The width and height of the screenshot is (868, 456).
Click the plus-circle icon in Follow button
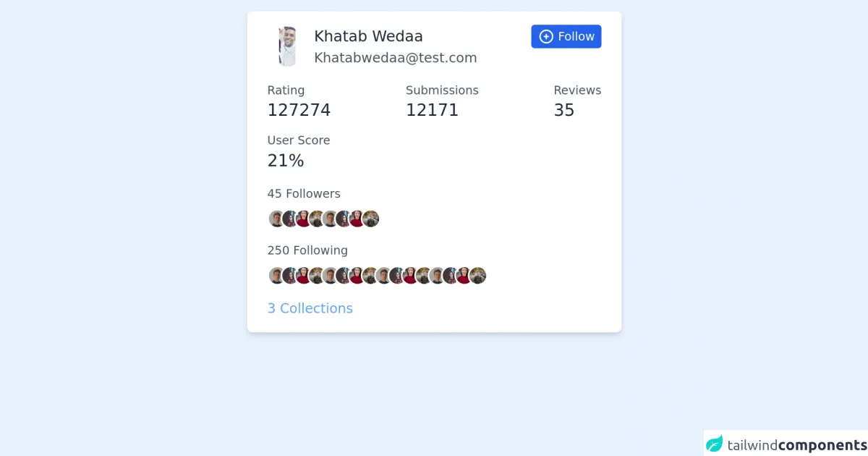click(546, 37)
